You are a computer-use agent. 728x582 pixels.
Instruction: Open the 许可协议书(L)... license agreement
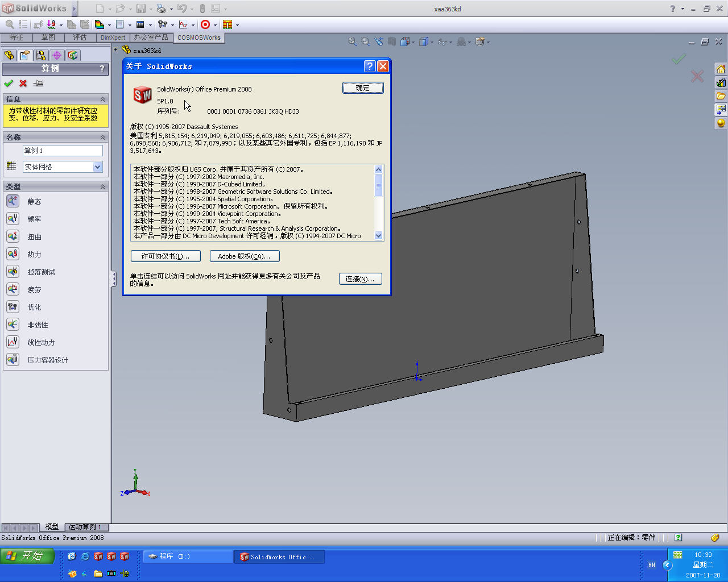(166, 256)
